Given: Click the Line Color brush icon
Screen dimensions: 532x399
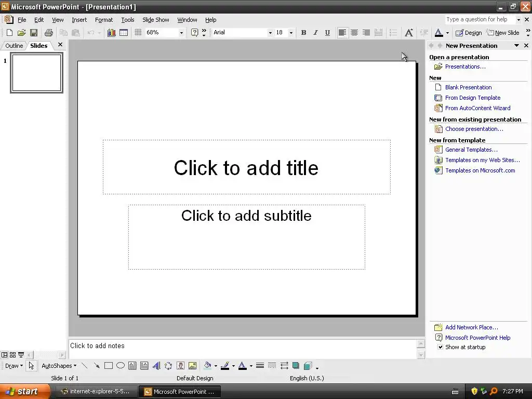Looking at the screenshot, I should click(224, 366).
